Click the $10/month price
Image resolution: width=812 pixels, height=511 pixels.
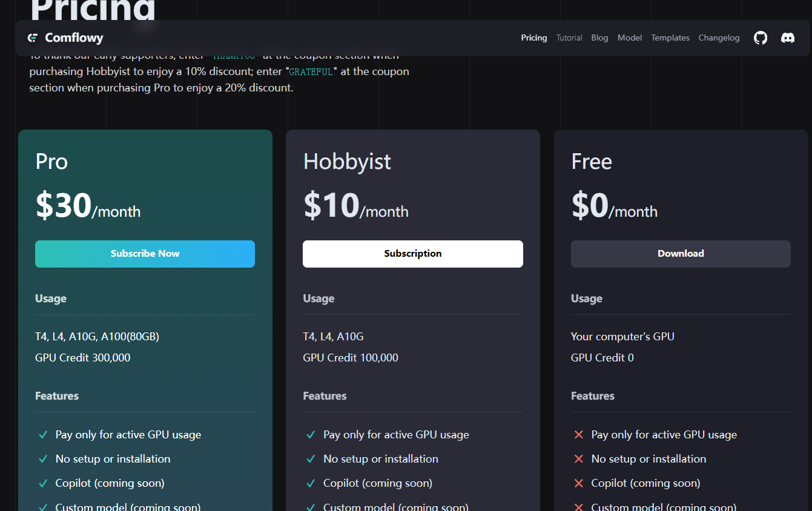(355, 206)
